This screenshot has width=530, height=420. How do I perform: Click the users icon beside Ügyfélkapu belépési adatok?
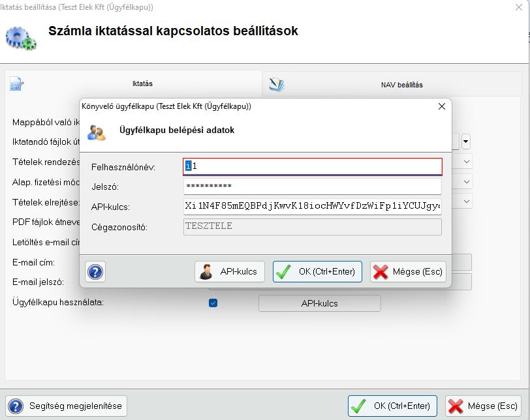(97, 132)
